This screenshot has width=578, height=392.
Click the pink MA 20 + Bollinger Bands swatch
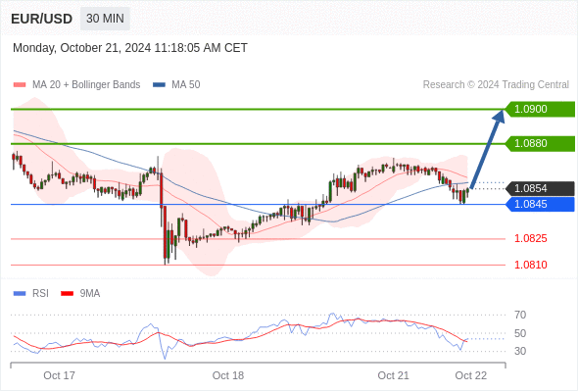click(x=20, y=85)
